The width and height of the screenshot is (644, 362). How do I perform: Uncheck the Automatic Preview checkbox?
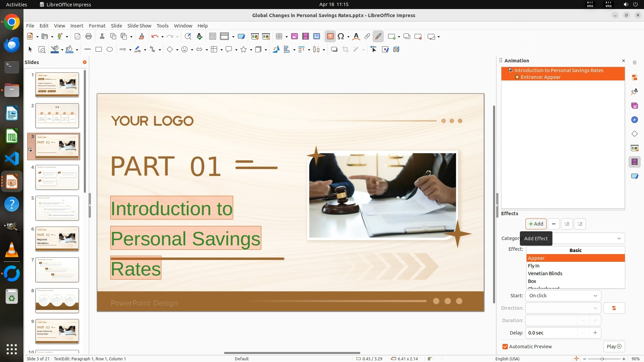click(505, 347)
